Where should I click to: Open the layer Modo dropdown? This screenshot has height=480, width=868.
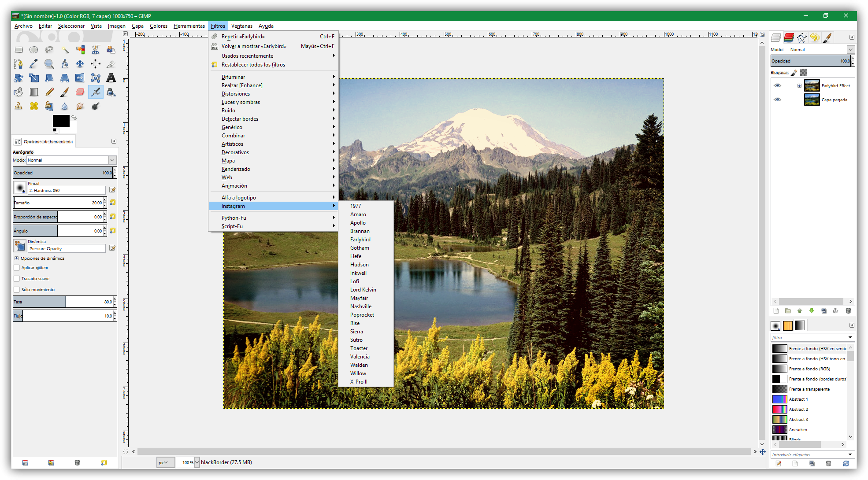[x=851, y=50]
